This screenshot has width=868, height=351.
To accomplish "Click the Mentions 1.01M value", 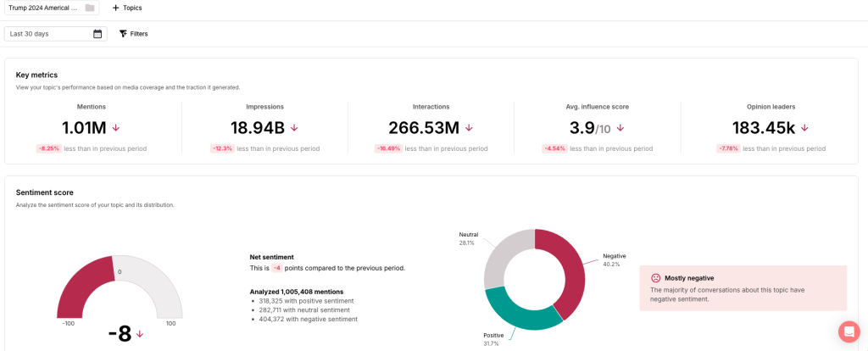I will tap(84, 128).
